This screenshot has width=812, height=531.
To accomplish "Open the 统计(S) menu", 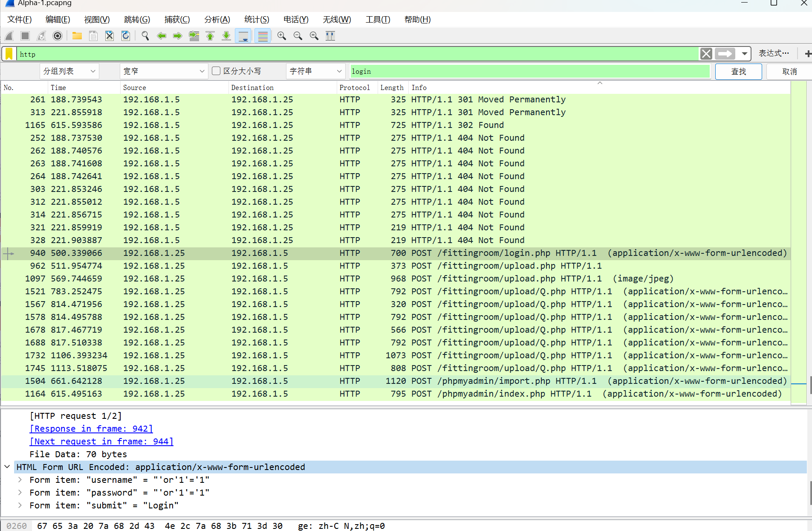I will pyautogui.click(x=257, y=20).
